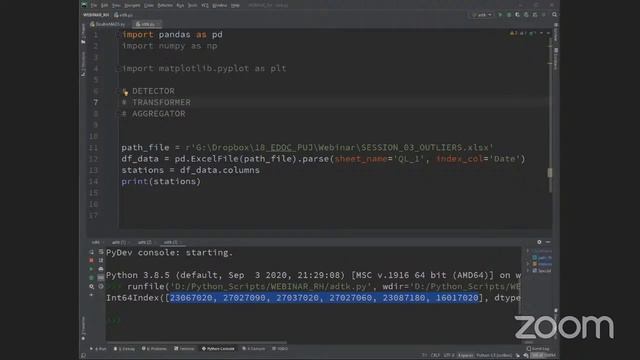The width and height of the screenshot is (640, 360).
Task: Open the View menu
Action: tap(116, 6)
